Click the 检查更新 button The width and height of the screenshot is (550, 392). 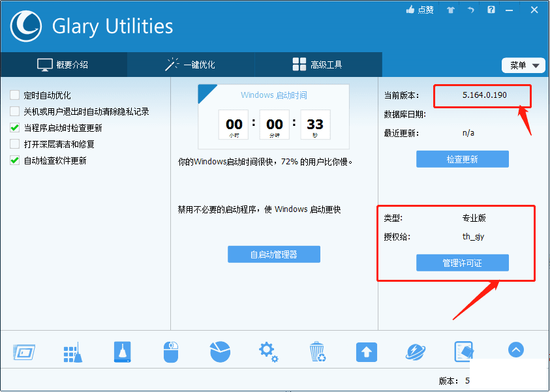click(463, 159)
